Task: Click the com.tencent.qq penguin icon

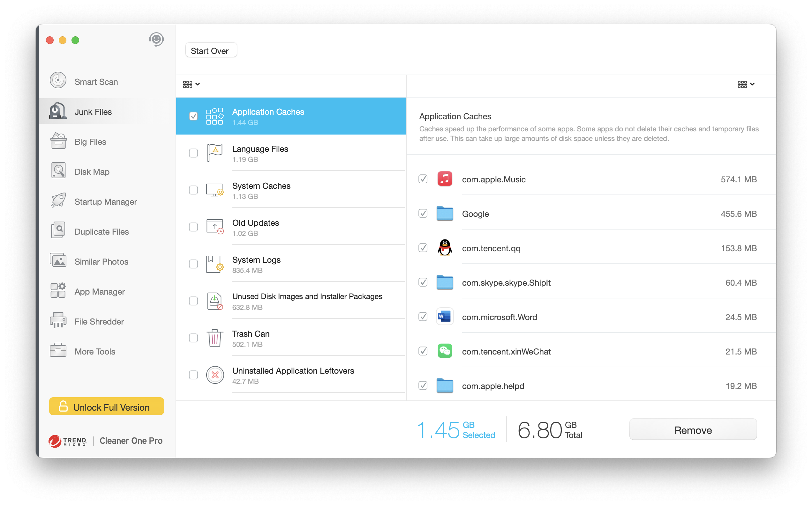Action: coord(445,248)
